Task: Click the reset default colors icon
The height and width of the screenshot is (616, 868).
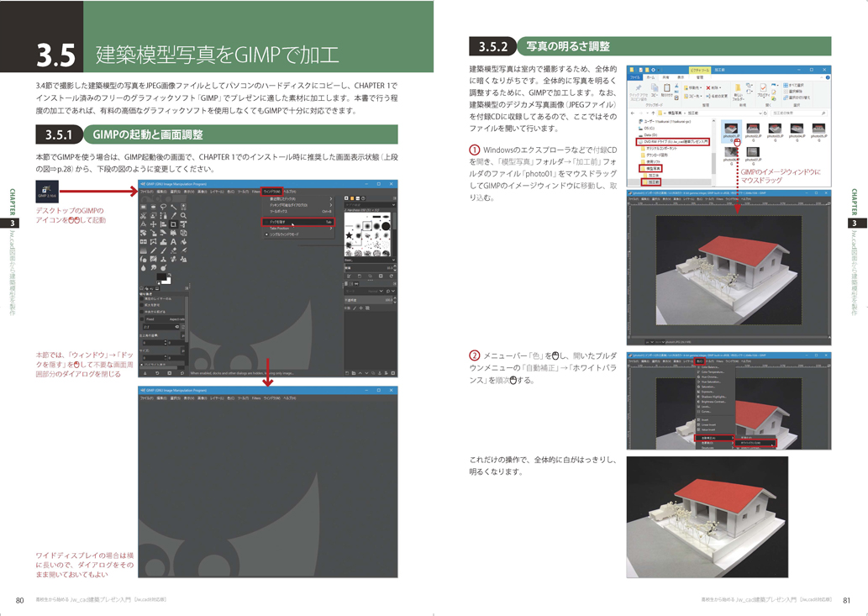Action: [x=158, y=283]
